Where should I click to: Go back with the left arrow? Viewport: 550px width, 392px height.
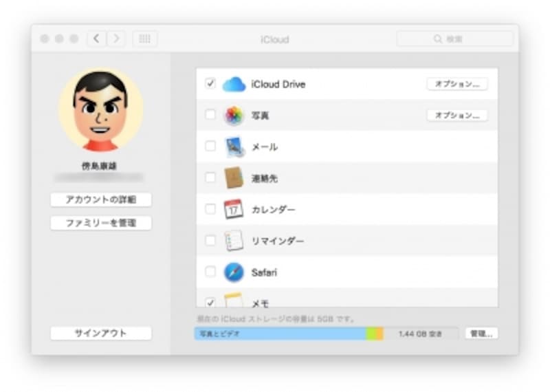coord(96,39)
